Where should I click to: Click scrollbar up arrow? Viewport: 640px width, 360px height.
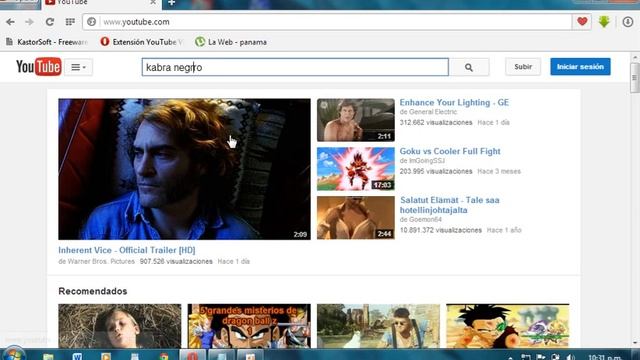[x=635, y=58]
